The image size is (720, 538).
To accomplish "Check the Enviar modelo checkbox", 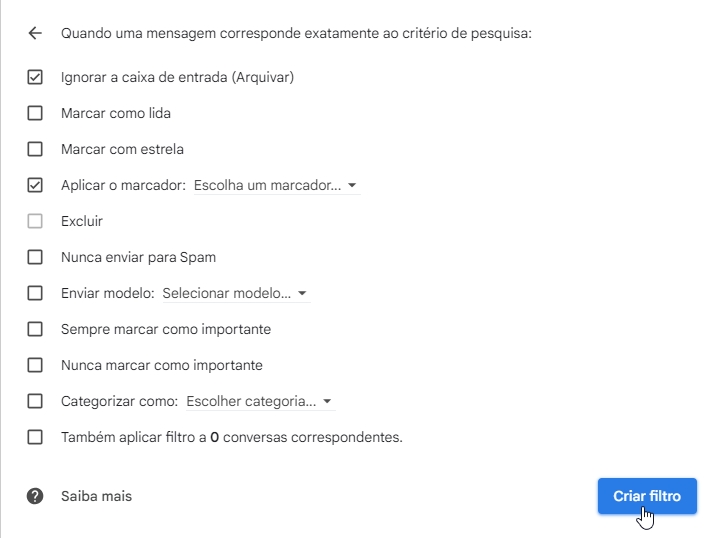I will (x=35, y=293).
